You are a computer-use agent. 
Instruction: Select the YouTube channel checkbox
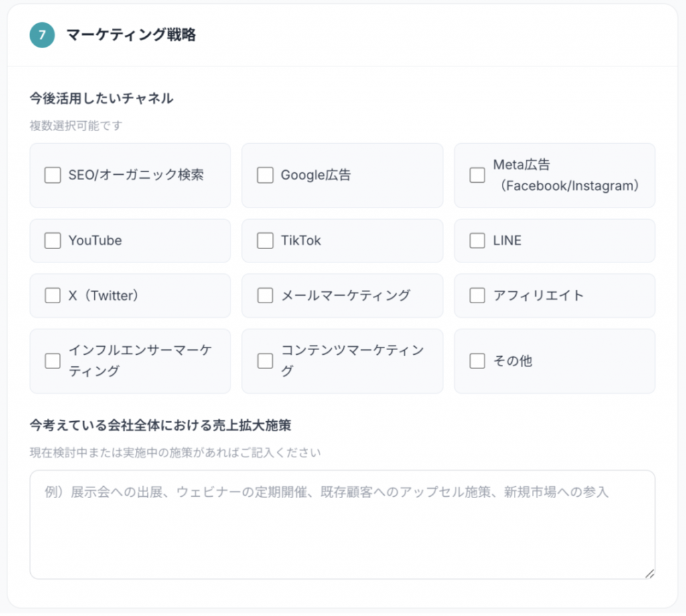click(52, 241)
